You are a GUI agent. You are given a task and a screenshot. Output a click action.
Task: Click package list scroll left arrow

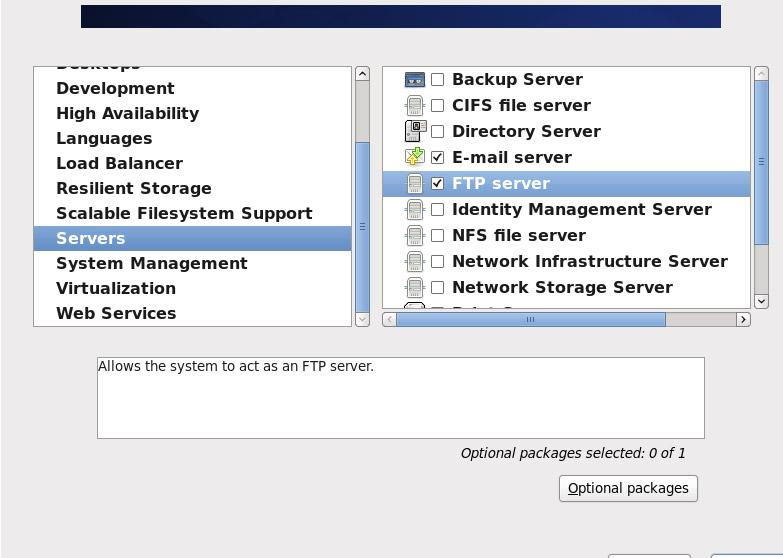click(x=390, y=319)
